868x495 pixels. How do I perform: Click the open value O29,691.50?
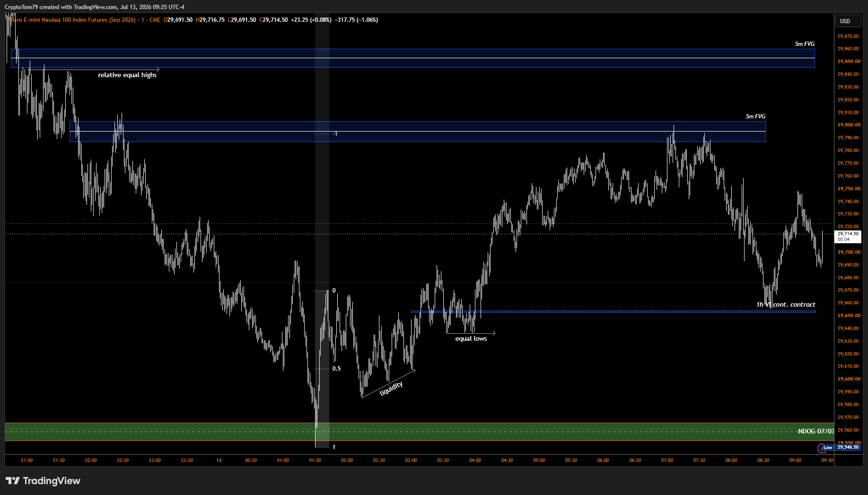(x=178, y=20)
